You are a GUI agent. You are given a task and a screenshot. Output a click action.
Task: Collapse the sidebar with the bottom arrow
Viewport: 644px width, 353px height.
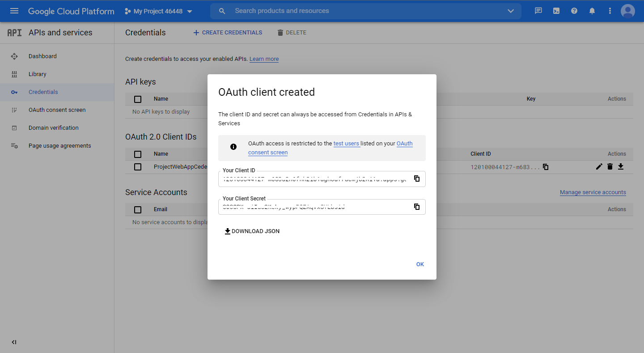tap(14, 342)
